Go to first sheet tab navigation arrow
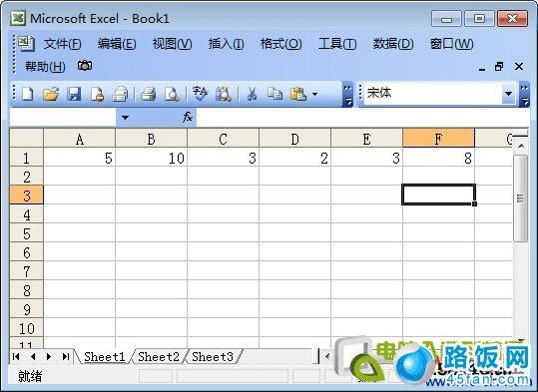 tap(16, 357)
